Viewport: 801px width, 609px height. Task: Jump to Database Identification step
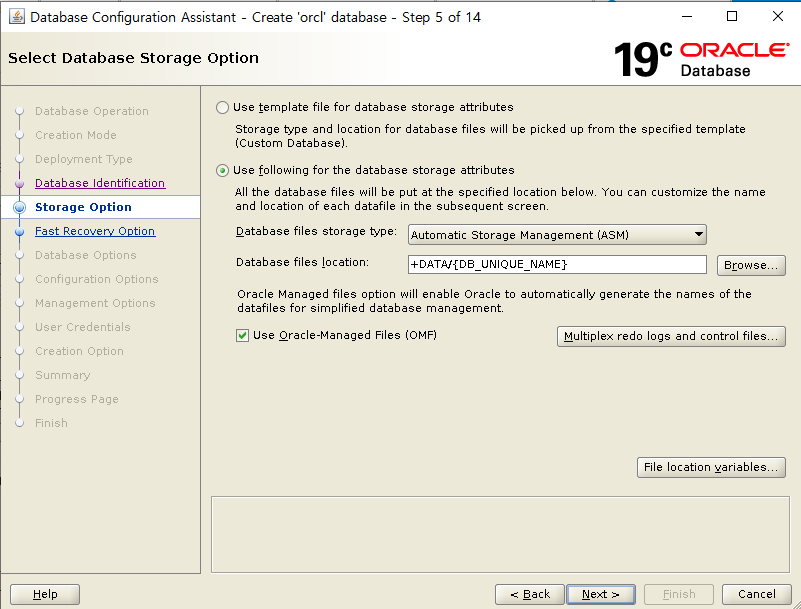pyautogui.click(x=100, y=183)
